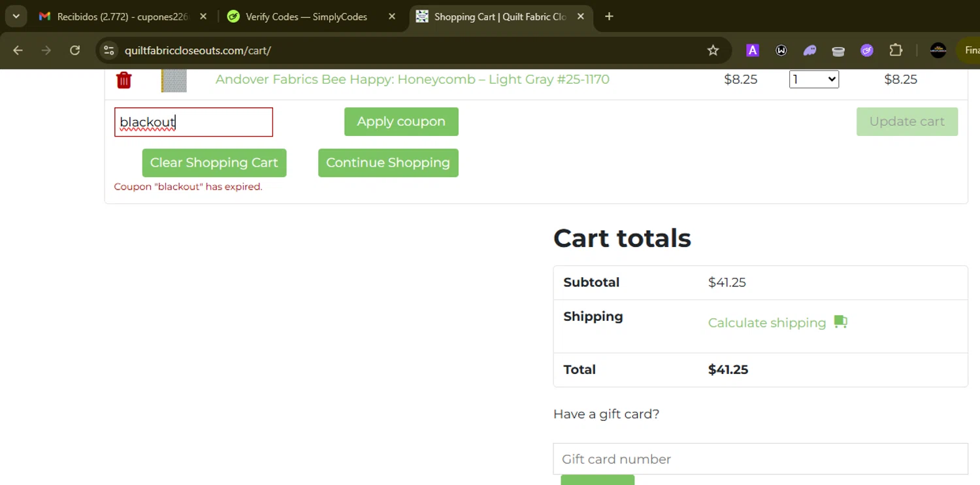Select the coupon expired error message
The width and height of the screenshot is (980, 485).
point(188,187)
